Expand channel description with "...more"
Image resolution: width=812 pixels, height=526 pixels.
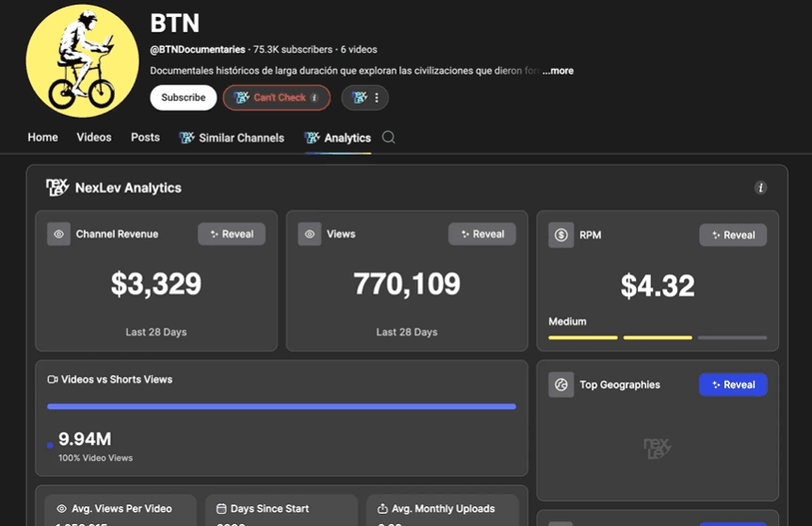[558, 71]
